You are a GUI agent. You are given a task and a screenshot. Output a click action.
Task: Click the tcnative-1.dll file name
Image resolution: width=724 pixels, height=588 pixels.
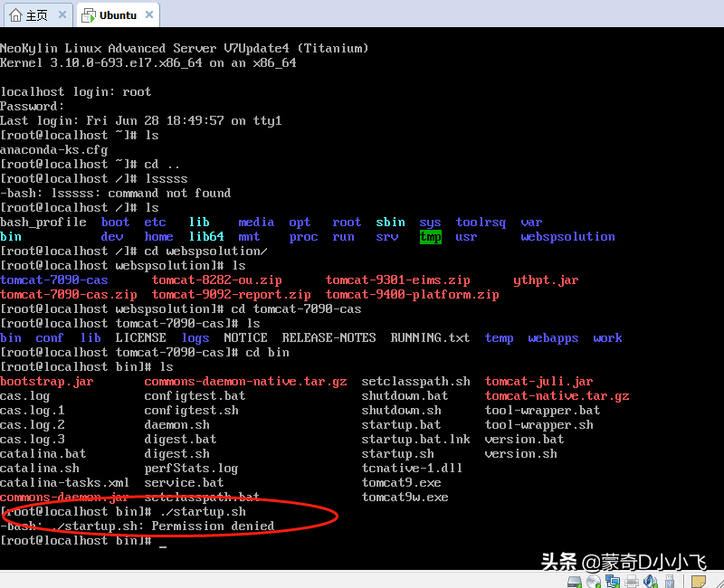click(x=412, y=468)
